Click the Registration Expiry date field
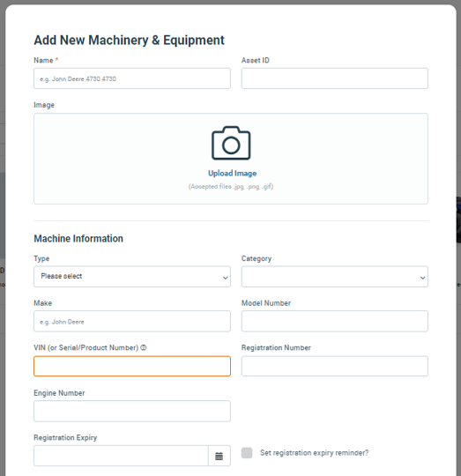The image size is (461, 476). tap(121, 456)
